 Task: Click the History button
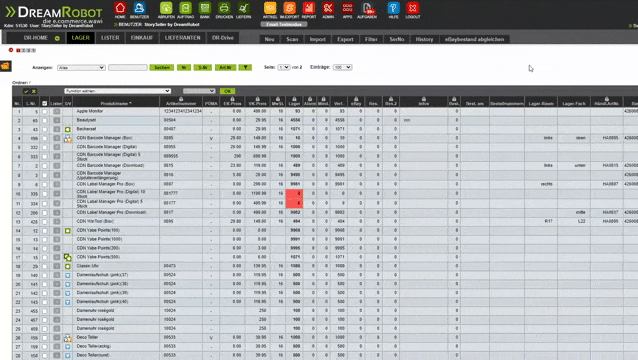pos(424,39)
